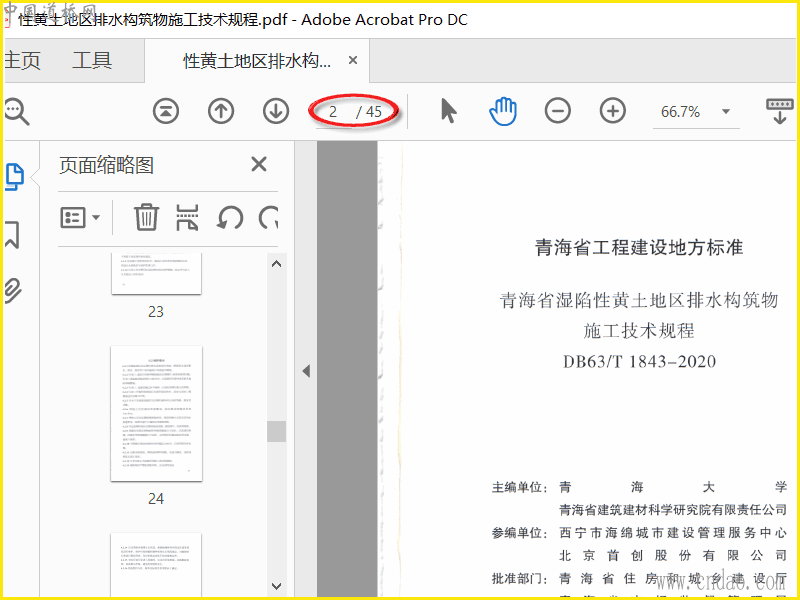Image resolution: width=800 pixels, height=600 pixels.
Task: Switch to the 主页 tab
Action: 22,60
